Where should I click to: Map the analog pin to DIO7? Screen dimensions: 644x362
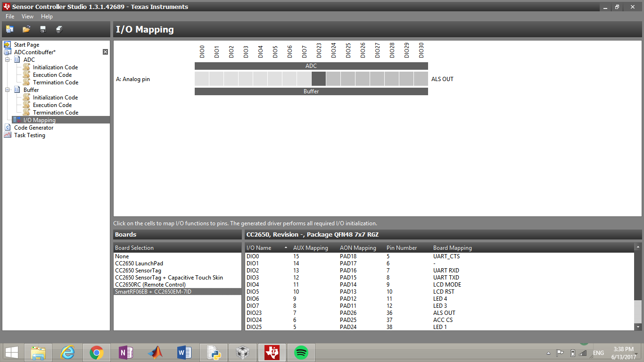(304, 79)
